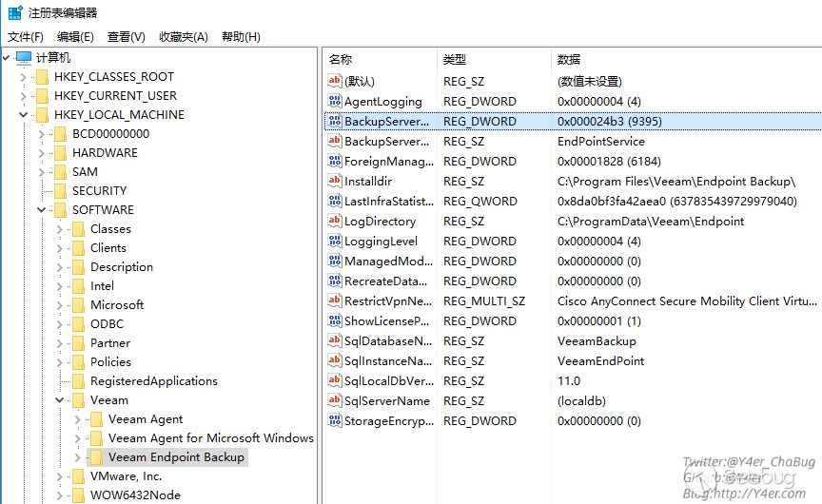Viewport: 822px width, 504px height.
Task: Click the SAM folder icon
Action: [x=61, y=172]
